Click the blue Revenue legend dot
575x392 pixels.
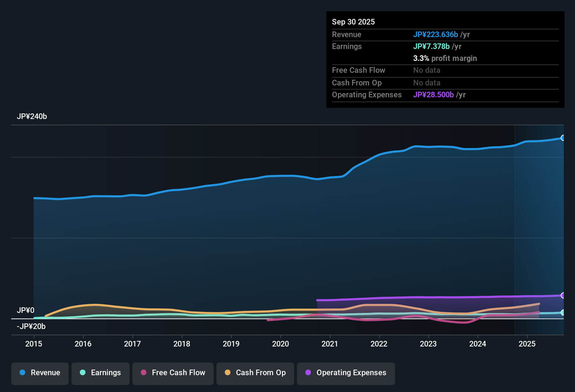point(22,373)
